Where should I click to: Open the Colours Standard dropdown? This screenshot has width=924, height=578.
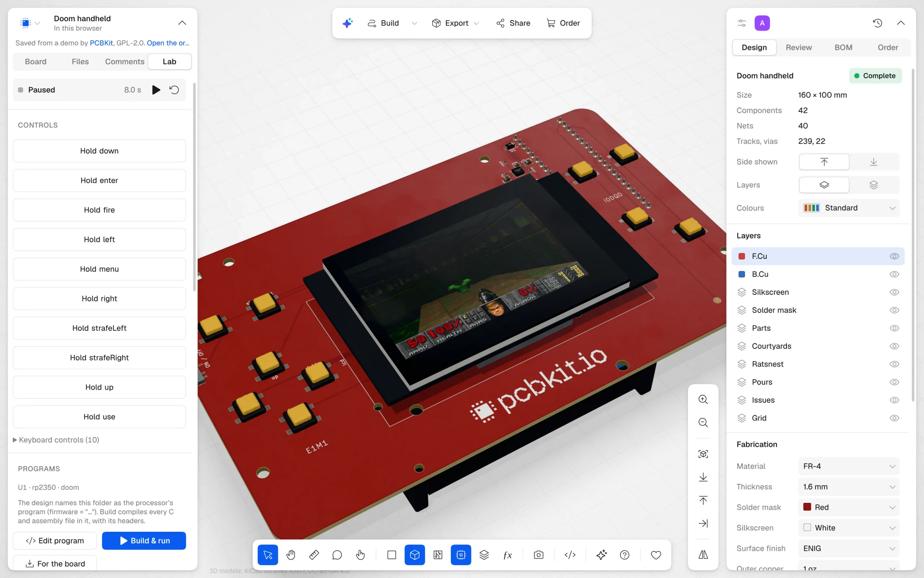pyautogui.click(x=849, y=208)
